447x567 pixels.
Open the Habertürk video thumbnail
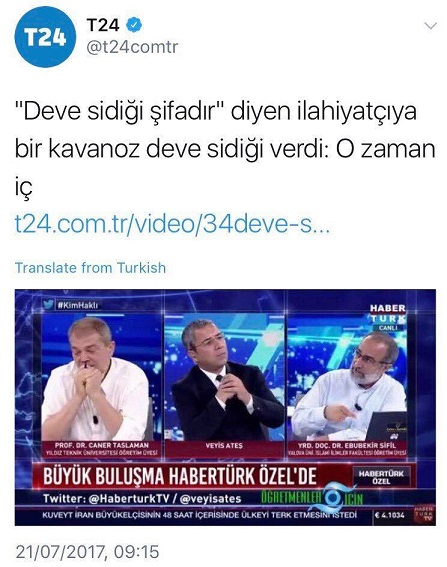tap(225, 407)
